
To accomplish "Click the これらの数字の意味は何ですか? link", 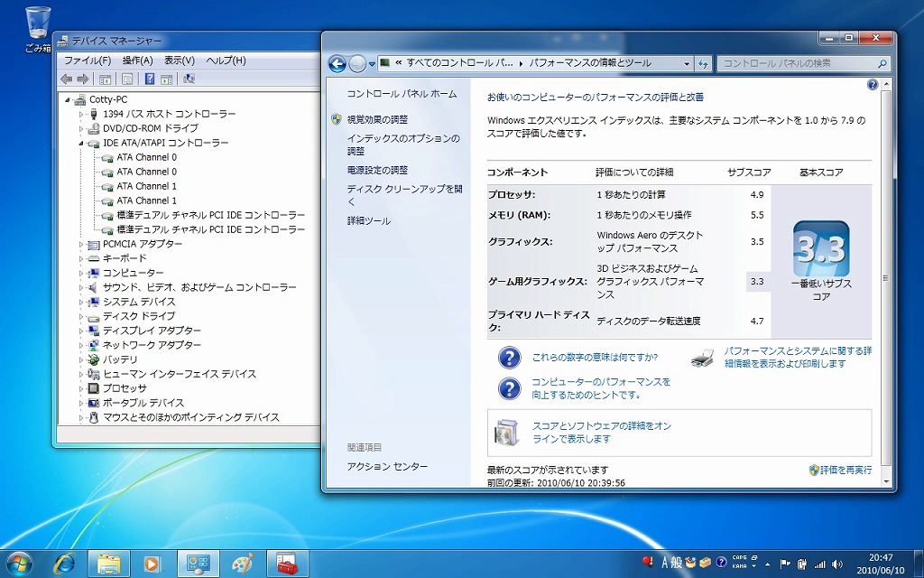I will tap(594, 357).
